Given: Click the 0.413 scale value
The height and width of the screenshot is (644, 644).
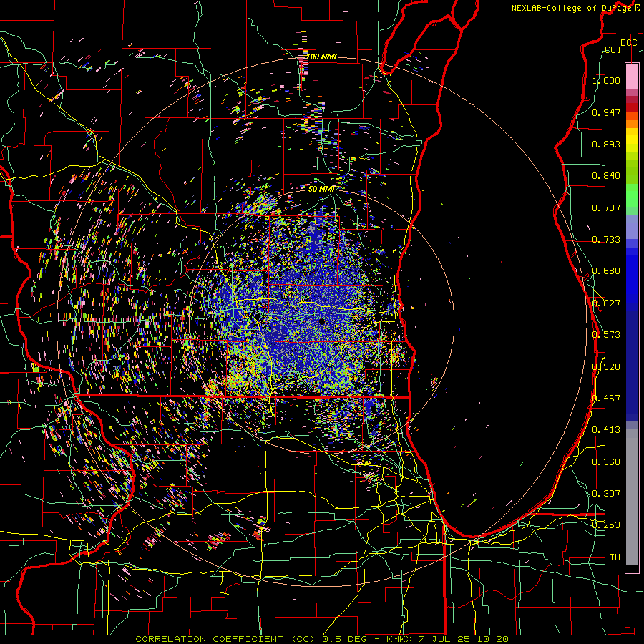Looking at the screenshot, I should (606, 430).
